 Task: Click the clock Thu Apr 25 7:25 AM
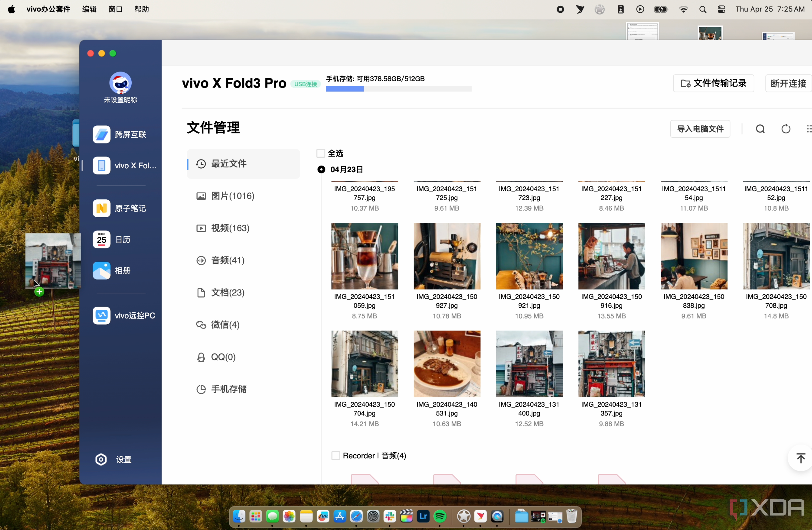tap(770, 9)
